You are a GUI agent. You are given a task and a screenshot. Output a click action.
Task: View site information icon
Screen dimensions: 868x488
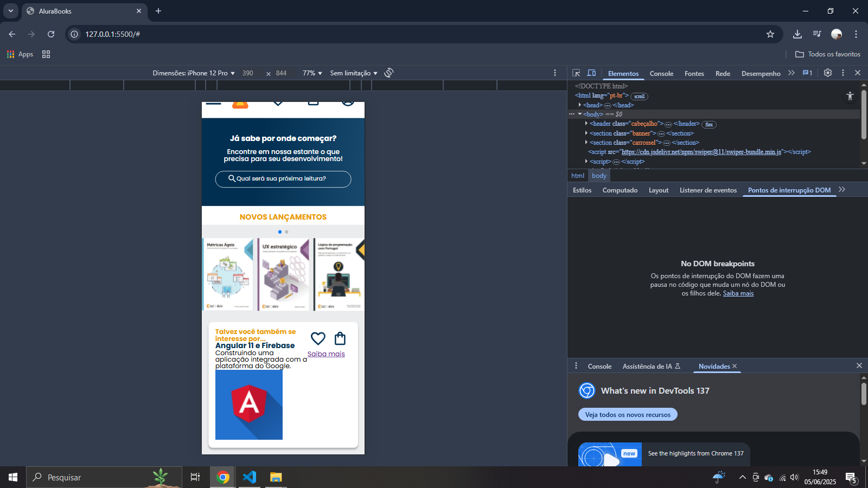(74, 34)
